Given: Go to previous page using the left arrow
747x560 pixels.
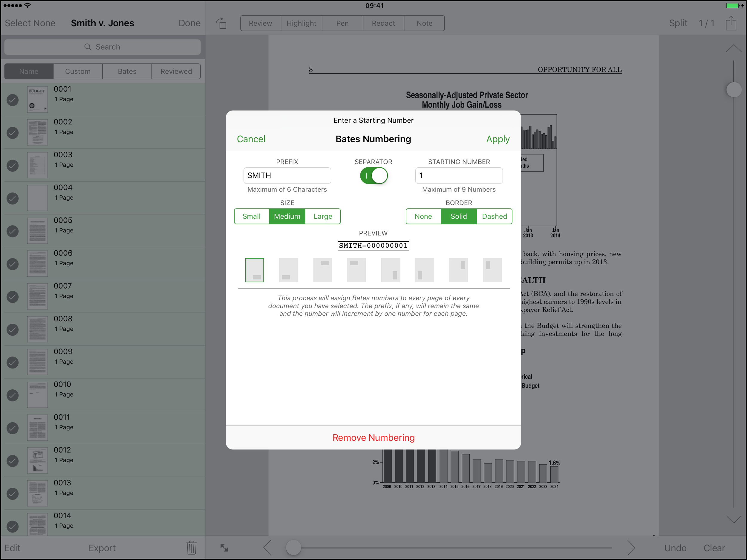Looking at the screenshot, I should (x=267, y=548).
